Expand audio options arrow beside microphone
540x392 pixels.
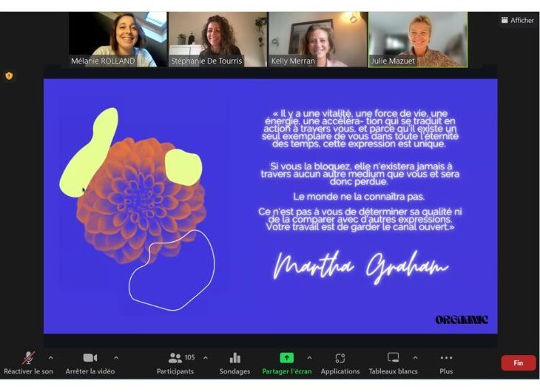point(50,358)
